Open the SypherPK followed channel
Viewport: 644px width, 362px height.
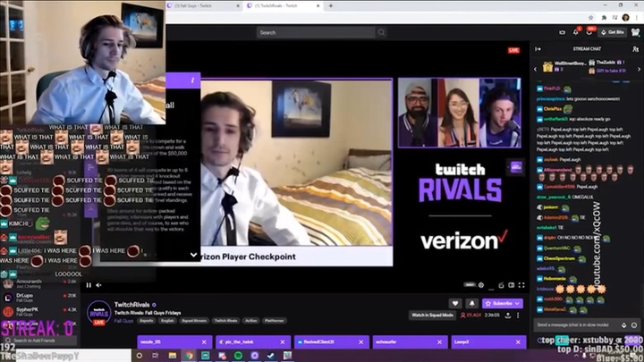(40, 312)
